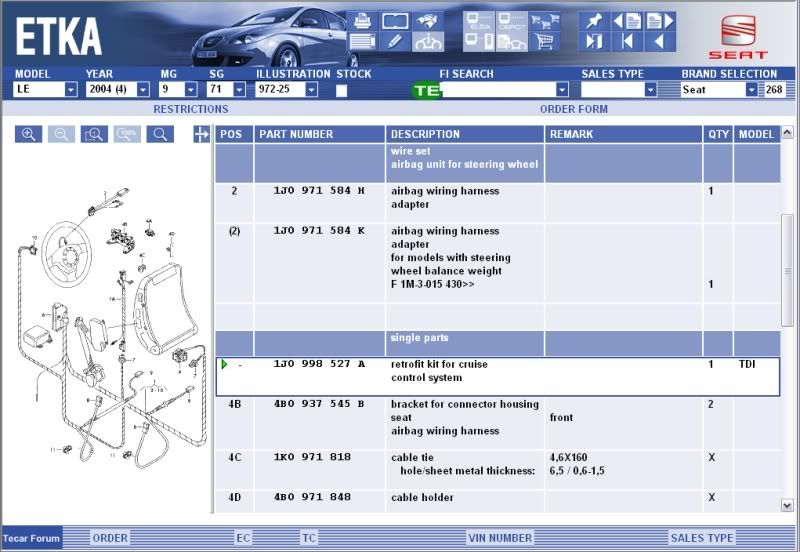Click the green TE search indicator

(x=426, y=90)
